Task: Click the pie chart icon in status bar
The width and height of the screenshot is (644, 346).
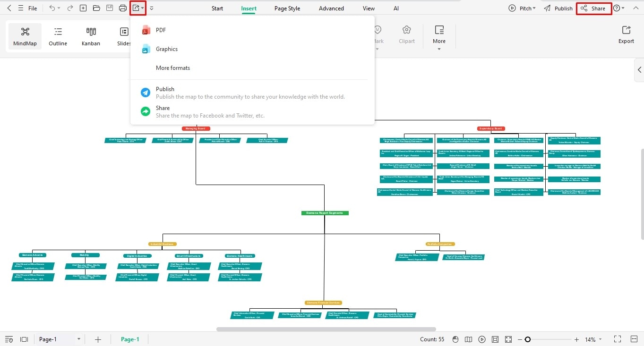Action: click(x=455, y=339)
